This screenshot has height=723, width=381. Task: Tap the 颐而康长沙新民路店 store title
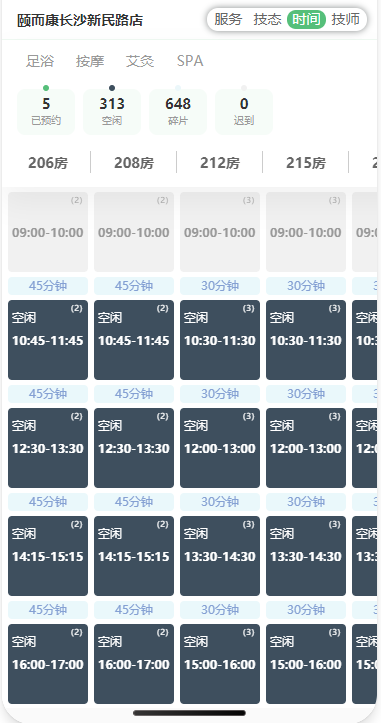pos(80,20)
